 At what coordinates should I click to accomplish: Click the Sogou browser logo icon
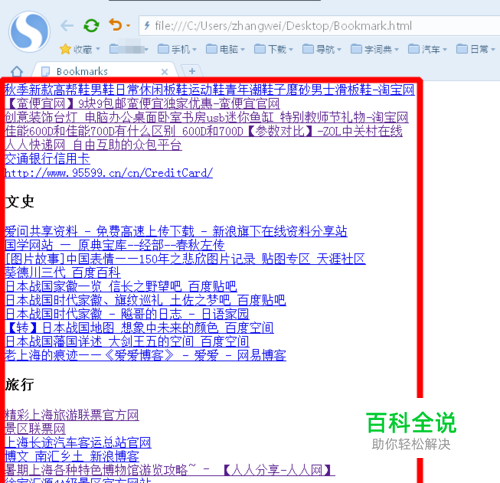[29, 32]
